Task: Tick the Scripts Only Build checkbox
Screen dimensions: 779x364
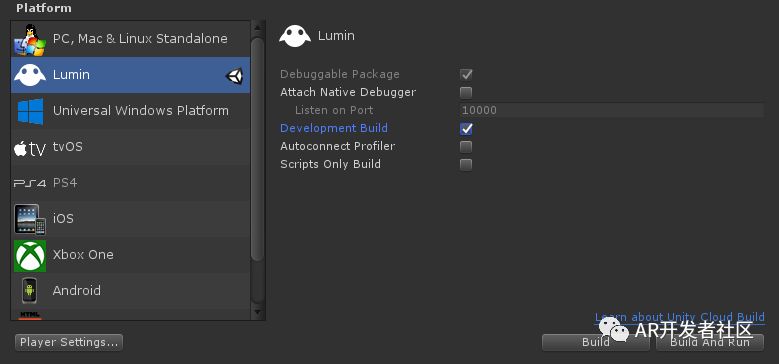Action: (x=466, y=164)
